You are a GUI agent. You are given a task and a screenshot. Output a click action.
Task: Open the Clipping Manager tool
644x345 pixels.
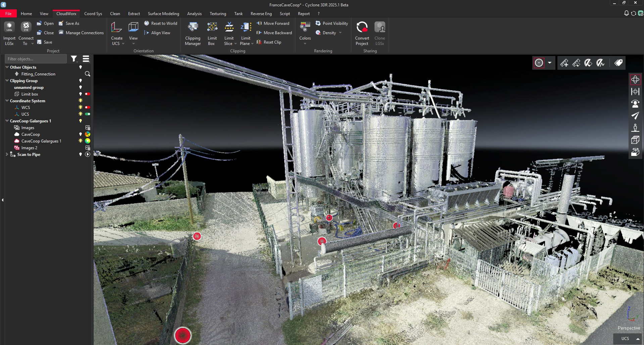click(x=193, y=33)
